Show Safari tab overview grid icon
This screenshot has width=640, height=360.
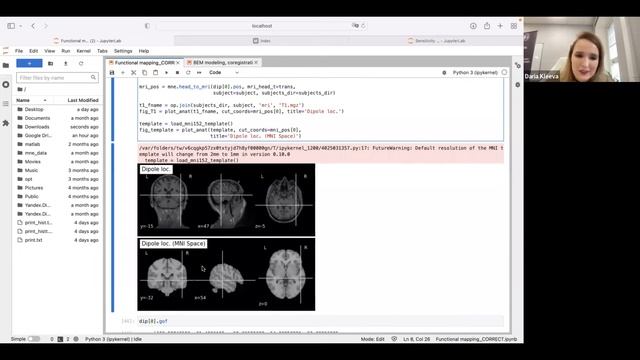513,26
